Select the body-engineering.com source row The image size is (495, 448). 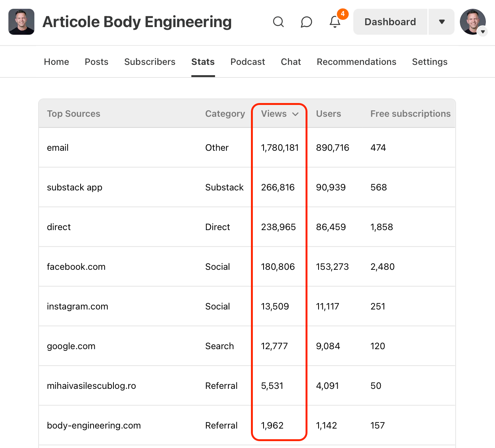point(247,425)
